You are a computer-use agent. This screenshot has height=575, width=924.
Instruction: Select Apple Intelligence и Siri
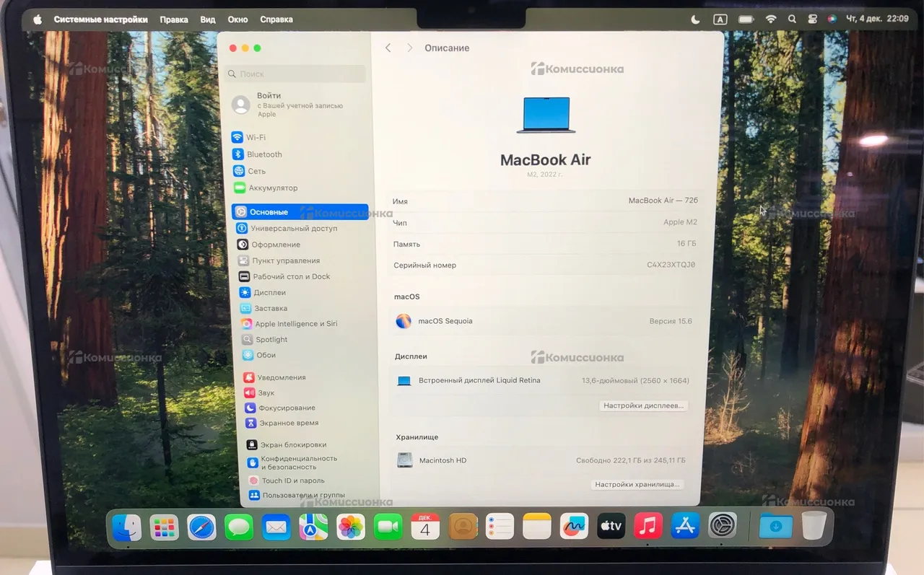[x=295, y=324]
